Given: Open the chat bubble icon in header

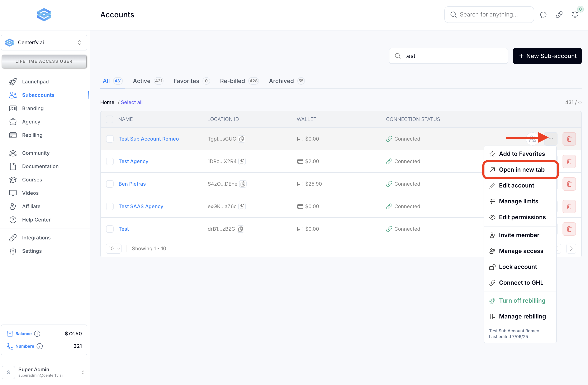Looking at the screenshot, I should (543, 15).
